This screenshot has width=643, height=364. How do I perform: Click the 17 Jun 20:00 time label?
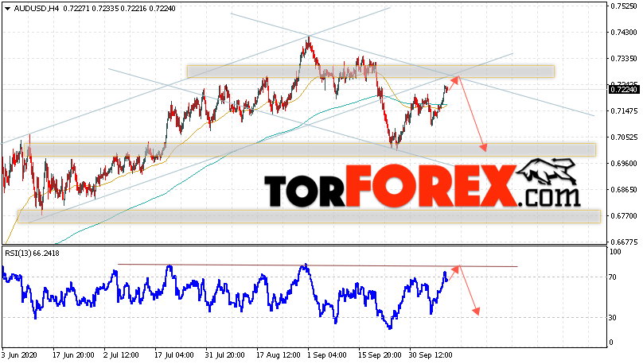pyautogui.click(x=73, y=355)
